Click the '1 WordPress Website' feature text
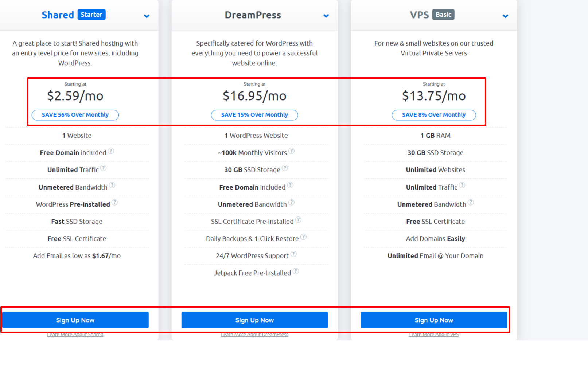 point(256,136)
